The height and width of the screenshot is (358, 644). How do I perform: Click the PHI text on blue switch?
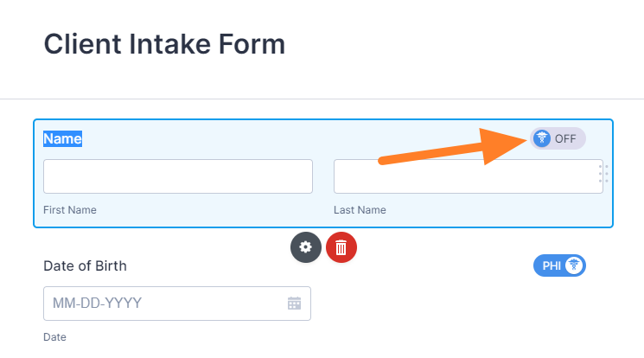coord(552,265)
